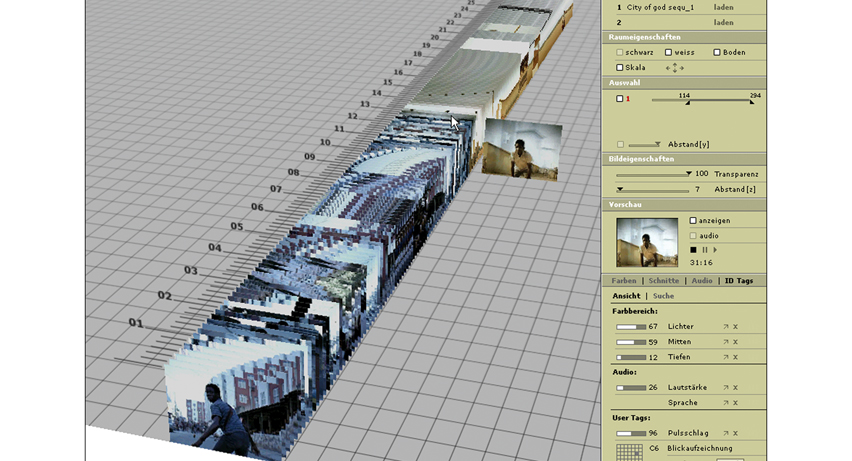Open the Blickaufzeichnung grid icon
Image resolution: width=852 pixels, height=461 pixels.
(x=629, y=452)
